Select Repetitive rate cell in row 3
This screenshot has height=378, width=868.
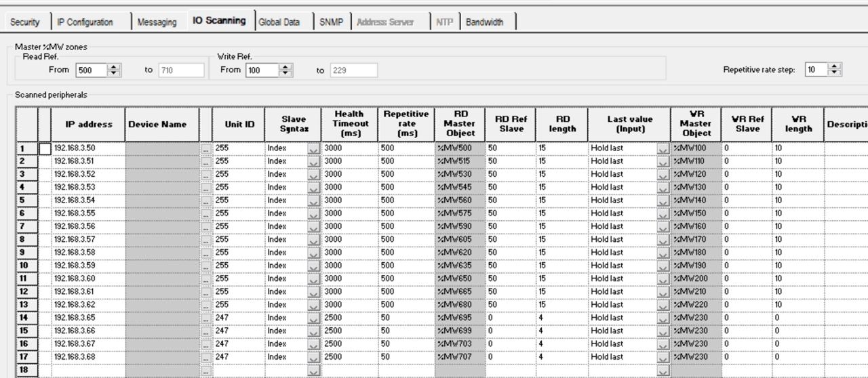coord(407,174)
